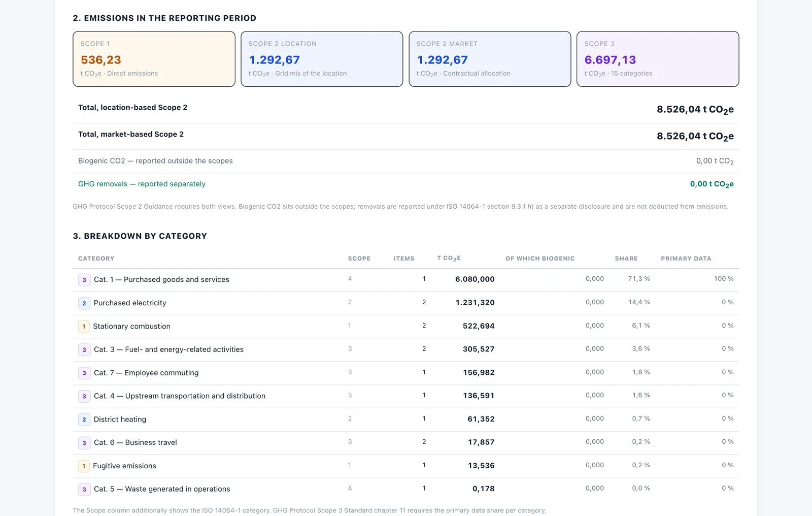Screen dimensions: 812x516
Task: Select the 'Cat. 7 — Employee commuting' label
Action: coord(146,373)
